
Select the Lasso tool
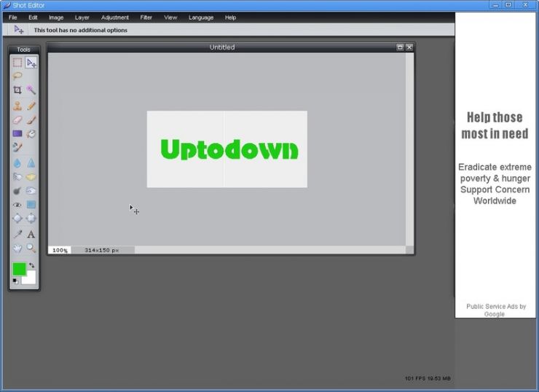click(17, 76)
